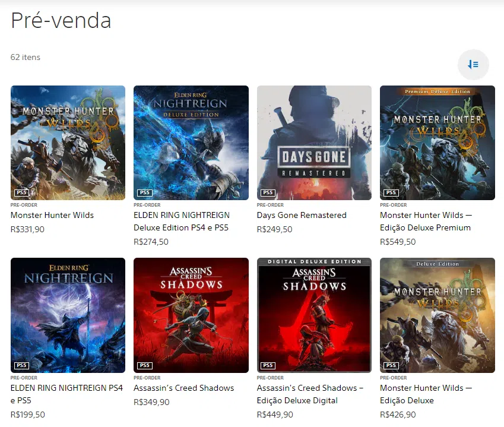Open Monster Hunter Wilds standard cover art
Image resolution: width=504 pixels, height=427 pixels.
(x=68, y=143)
